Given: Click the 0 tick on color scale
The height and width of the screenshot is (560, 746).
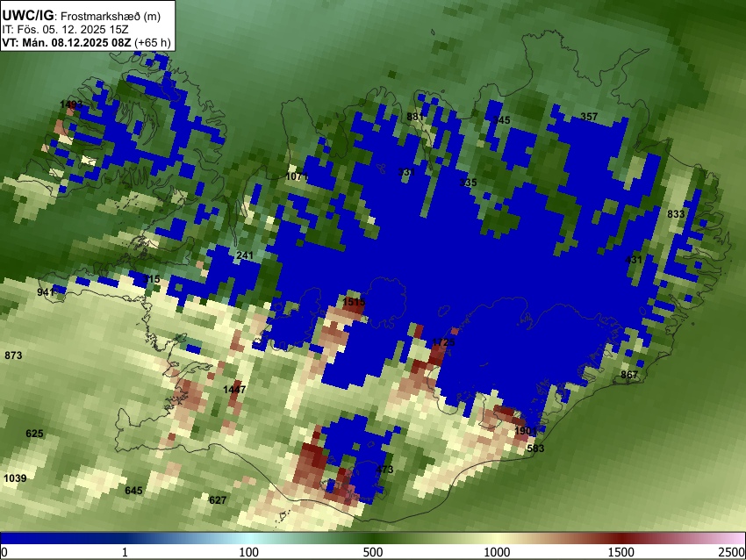Looking at the screenshot, I should 4,552.
